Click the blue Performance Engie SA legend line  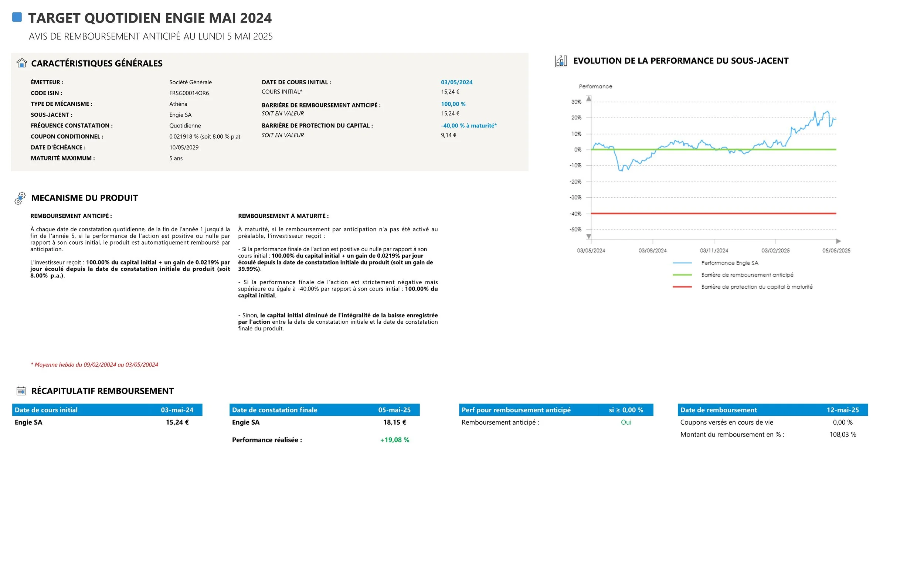click(682, 263)
